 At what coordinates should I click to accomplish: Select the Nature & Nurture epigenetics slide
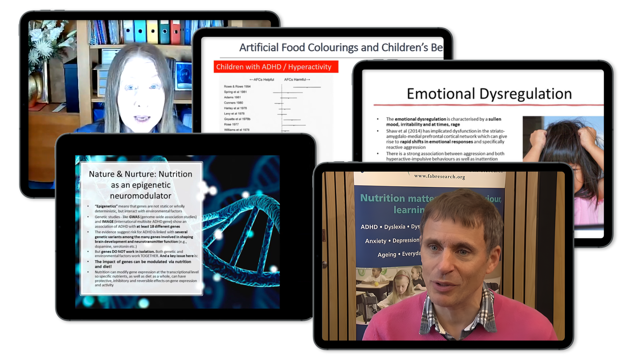[141, 248]
